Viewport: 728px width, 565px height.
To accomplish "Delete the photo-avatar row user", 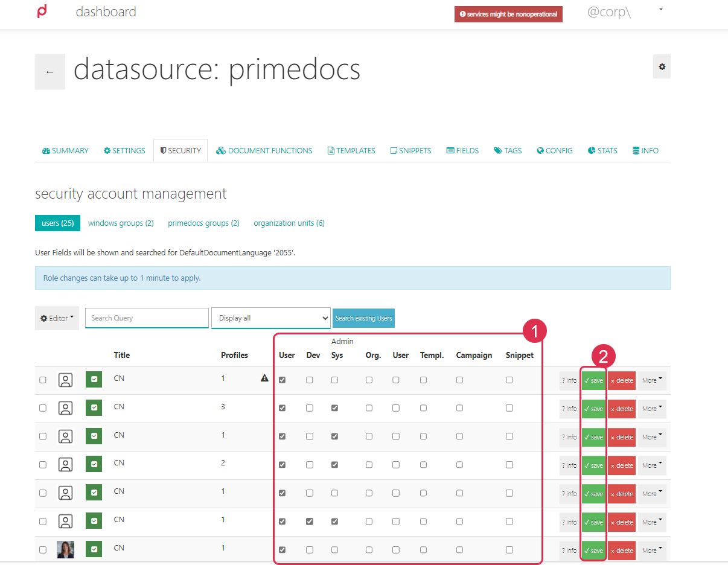I will pyautogui.click(x=622, y=550).
